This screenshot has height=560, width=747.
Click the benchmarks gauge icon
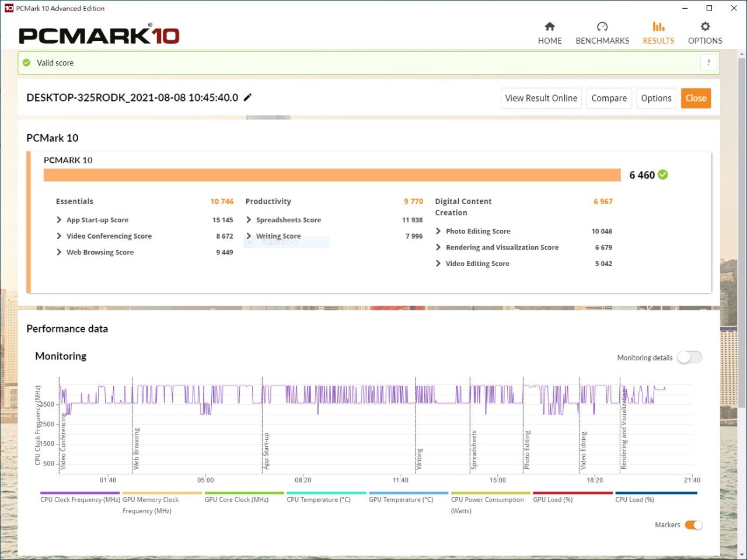pyautogui.click(x=602, y=26)
